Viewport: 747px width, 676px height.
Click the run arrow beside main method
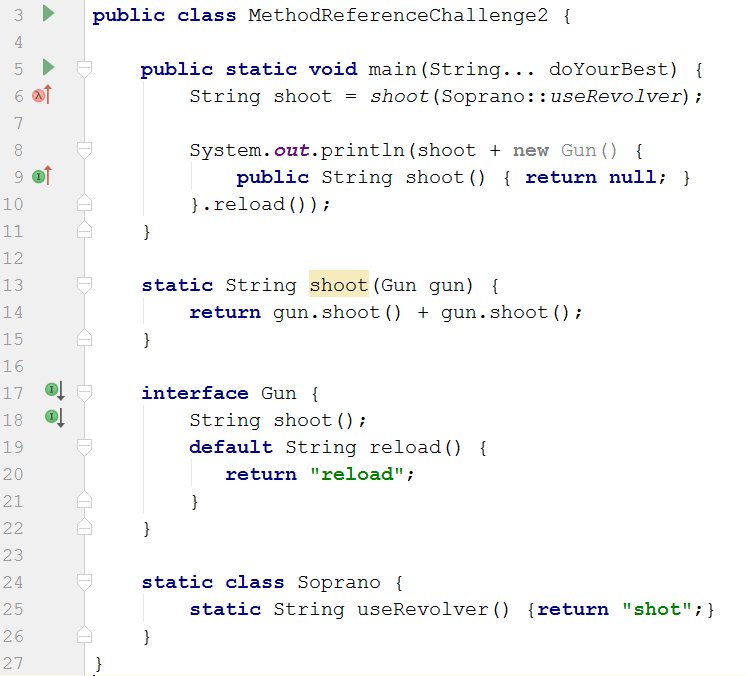pyautogui.click(x=48, y=67)
